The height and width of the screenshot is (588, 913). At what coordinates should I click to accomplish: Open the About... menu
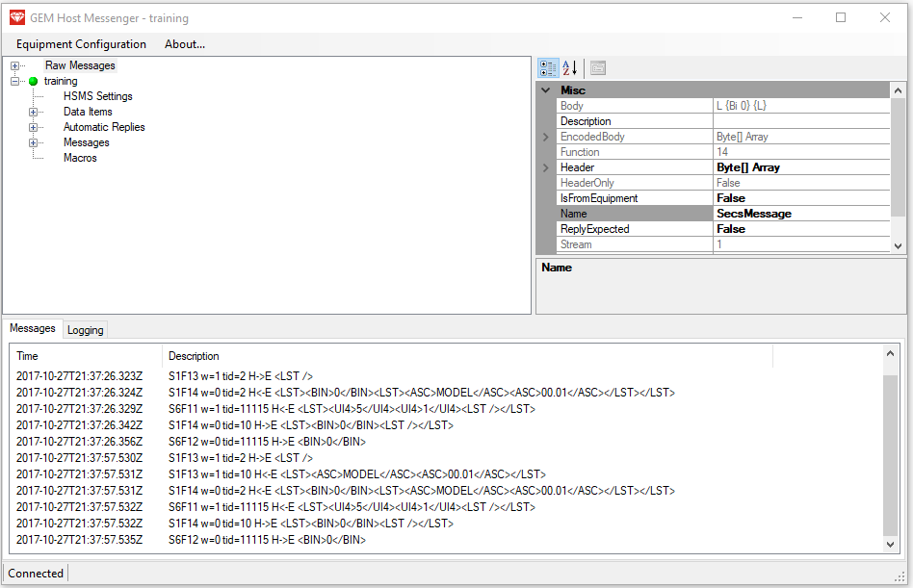pos(185,44)
